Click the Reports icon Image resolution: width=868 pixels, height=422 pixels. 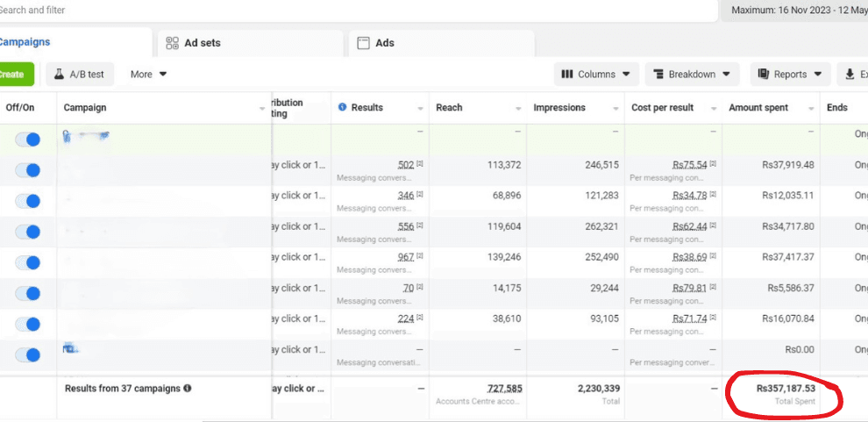(764, 75)
